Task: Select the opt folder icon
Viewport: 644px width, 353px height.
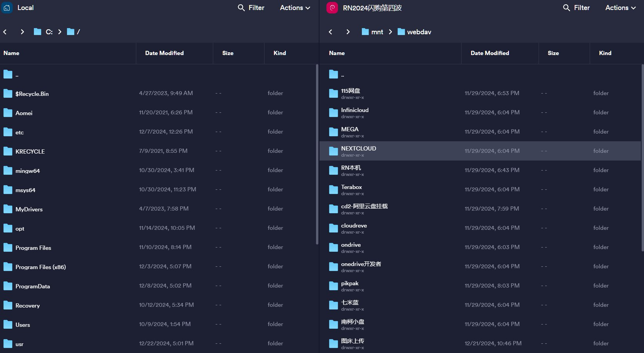Action: (8, 228)
